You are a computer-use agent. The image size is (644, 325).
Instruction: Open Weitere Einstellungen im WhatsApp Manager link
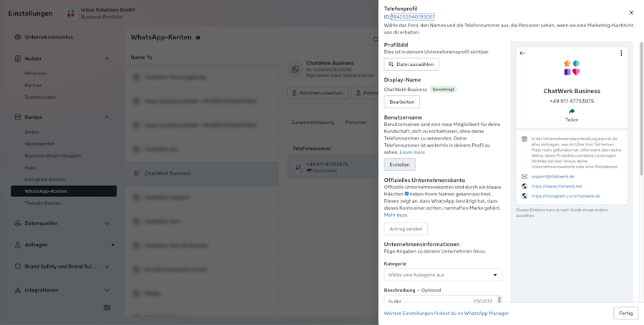pyautogui.click(x=446, y=313)
